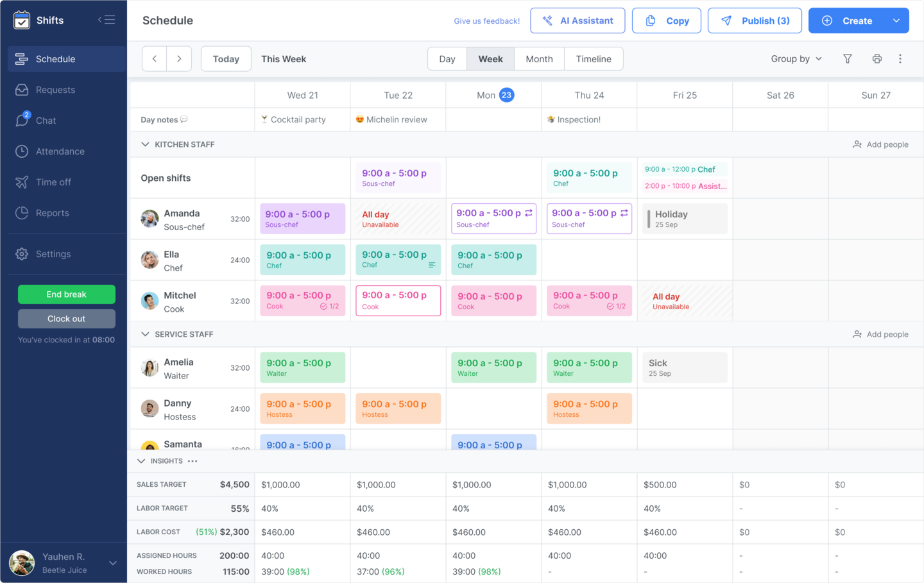
Task: Go to next week with the arrow
Action: point(179,58)
